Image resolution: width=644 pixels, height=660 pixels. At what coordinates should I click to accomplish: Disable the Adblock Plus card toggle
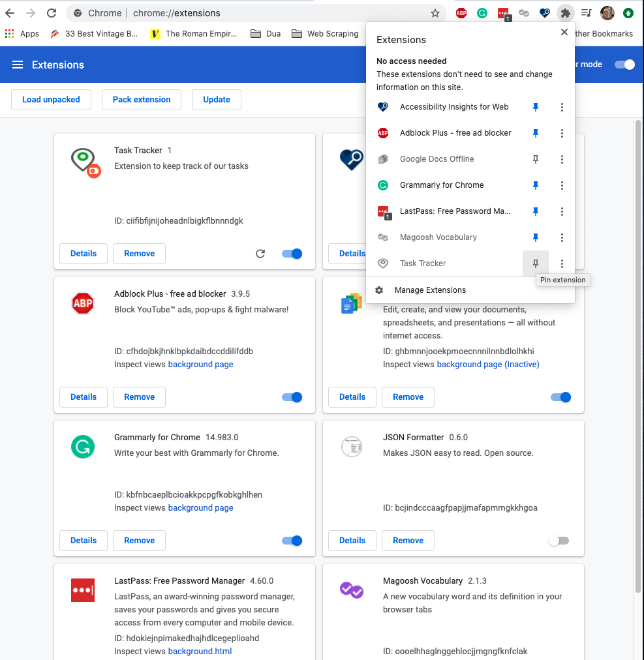click(292, 397)
